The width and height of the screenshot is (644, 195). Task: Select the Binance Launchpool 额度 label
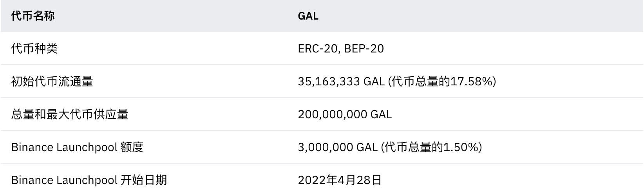pyautogui.click(x=78, y=147)
